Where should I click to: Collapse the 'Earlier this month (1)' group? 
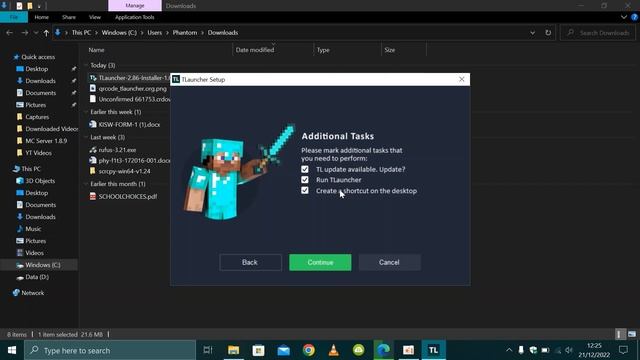[x=86, y=184]
